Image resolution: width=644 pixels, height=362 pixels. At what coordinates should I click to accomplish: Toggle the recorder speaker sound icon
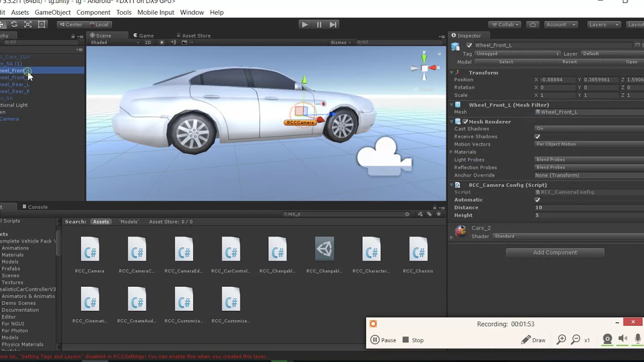tap(623, 339)
